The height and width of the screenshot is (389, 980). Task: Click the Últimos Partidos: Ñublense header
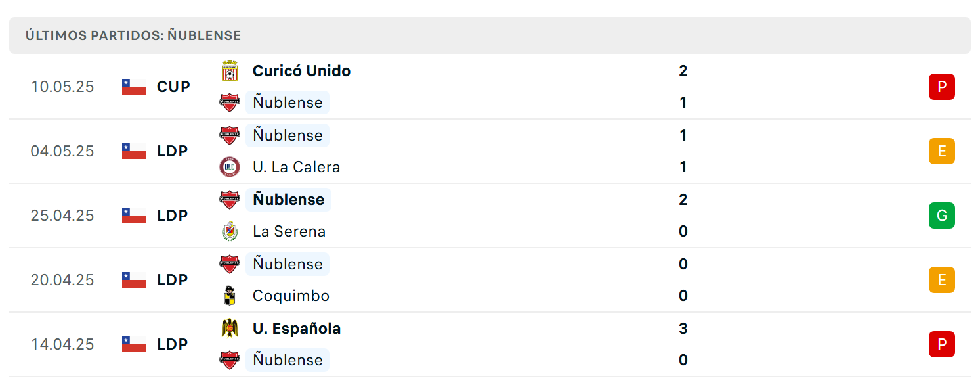click(133, 35)
